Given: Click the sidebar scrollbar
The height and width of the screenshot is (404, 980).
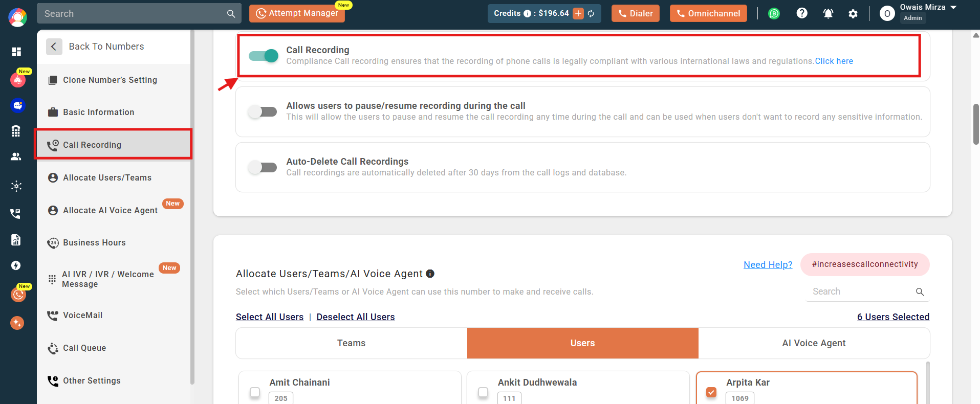Looking at the screenshot, I should point(192,207).
